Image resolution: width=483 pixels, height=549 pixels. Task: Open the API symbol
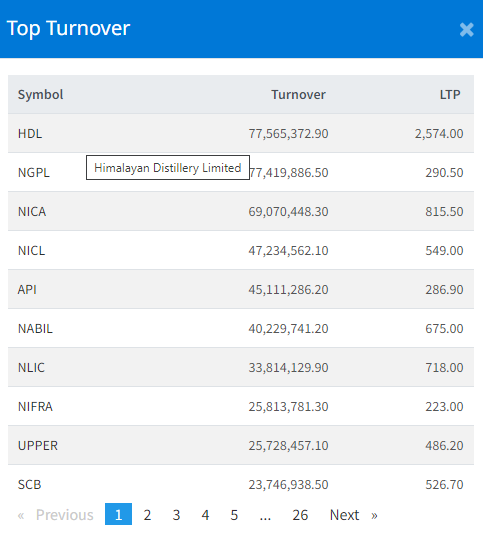click(27, 290)
